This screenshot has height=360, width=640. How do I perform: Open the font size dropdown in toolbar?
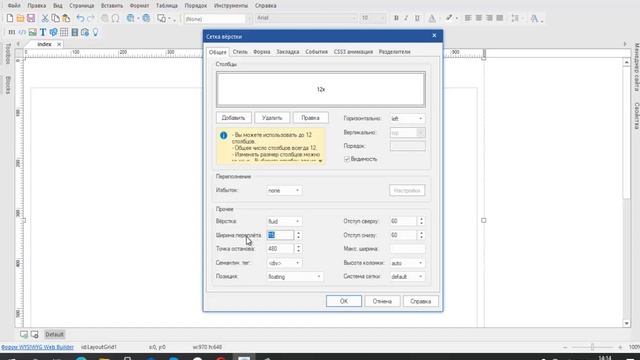tap(373, 18)
